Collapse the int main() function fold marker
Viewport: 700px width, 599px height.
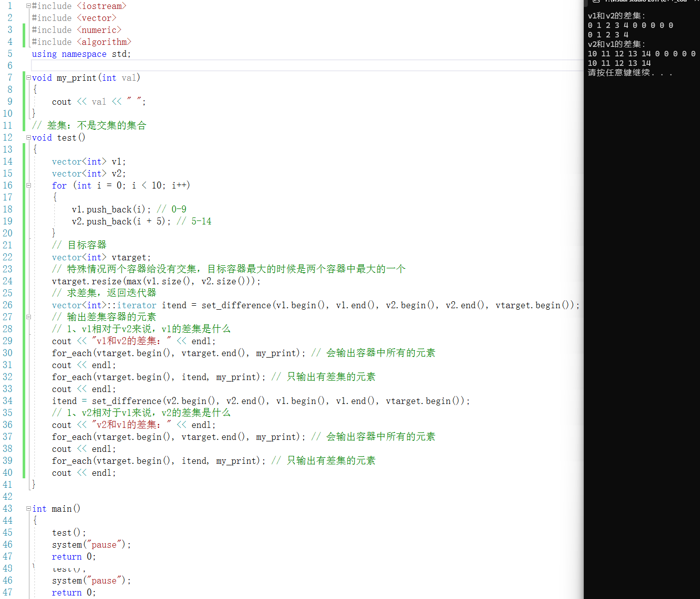(28, 509)
